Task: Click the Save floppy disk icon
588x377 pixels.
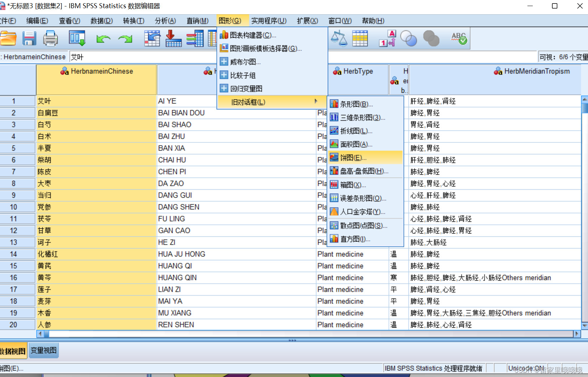Action: (x=29, y=38)
